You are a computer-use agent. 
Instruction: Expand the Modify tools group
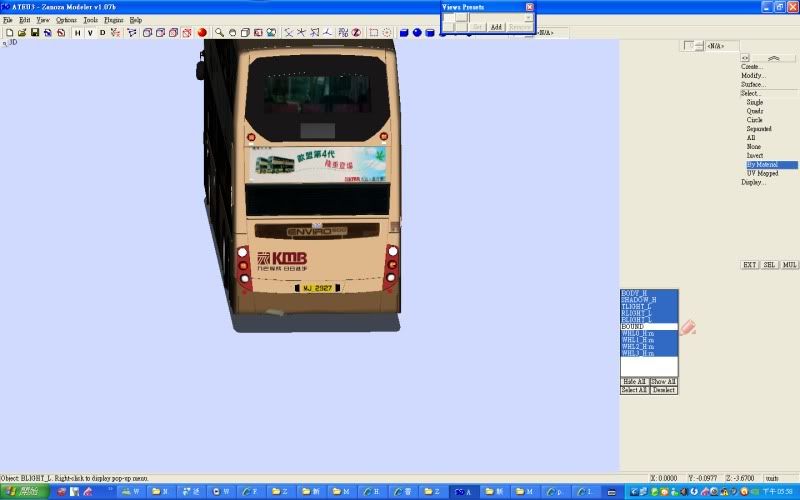pyautogui.click(x=753, y=76)
